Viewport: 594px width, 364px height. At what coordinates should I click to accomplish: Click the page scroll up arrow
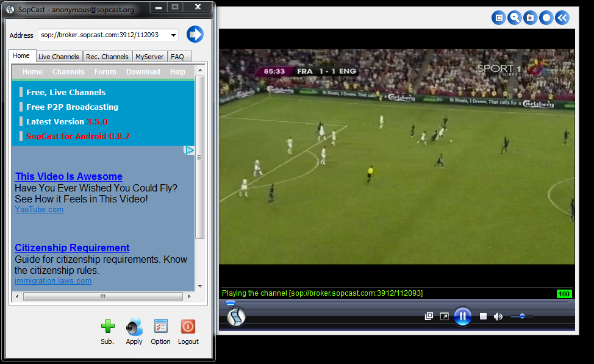(200, 70)
